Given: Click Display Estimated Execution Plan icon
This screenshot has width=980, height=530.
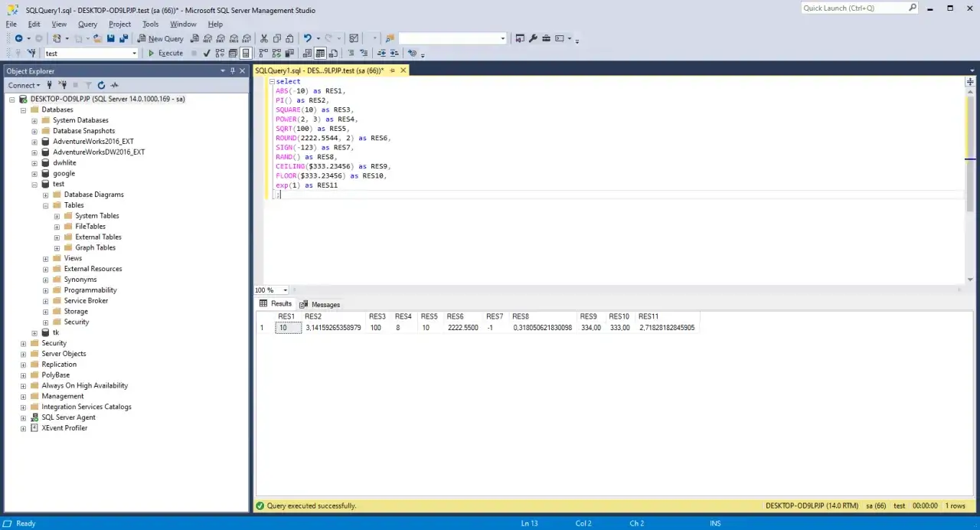Looking at the screenshot, I should point(220,53).
